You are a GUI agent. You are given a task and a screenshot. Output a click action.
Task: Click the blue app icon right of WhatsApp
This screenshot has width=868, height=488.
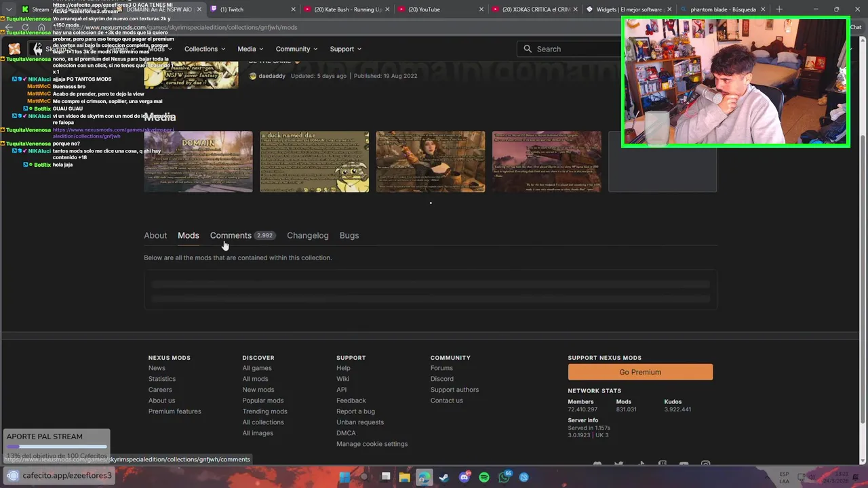point(524,477)
